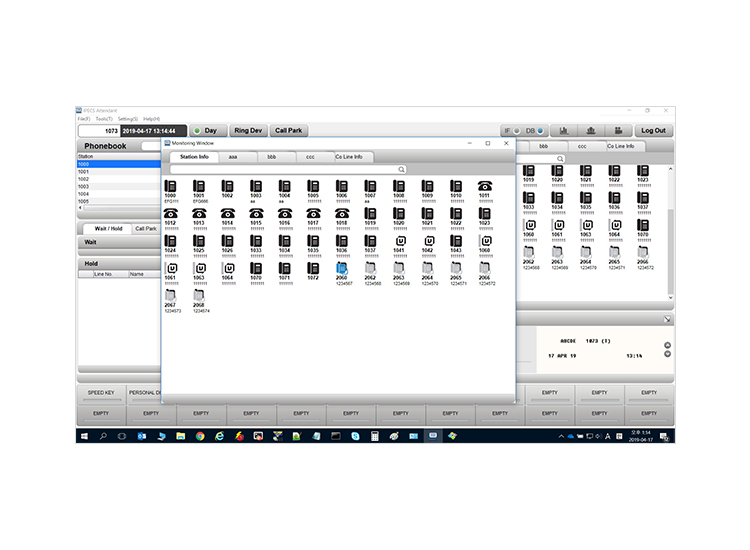Viewport: 750px width, 550px height.
Task: Open the Tools(T) menu
Action: (104, 119)
